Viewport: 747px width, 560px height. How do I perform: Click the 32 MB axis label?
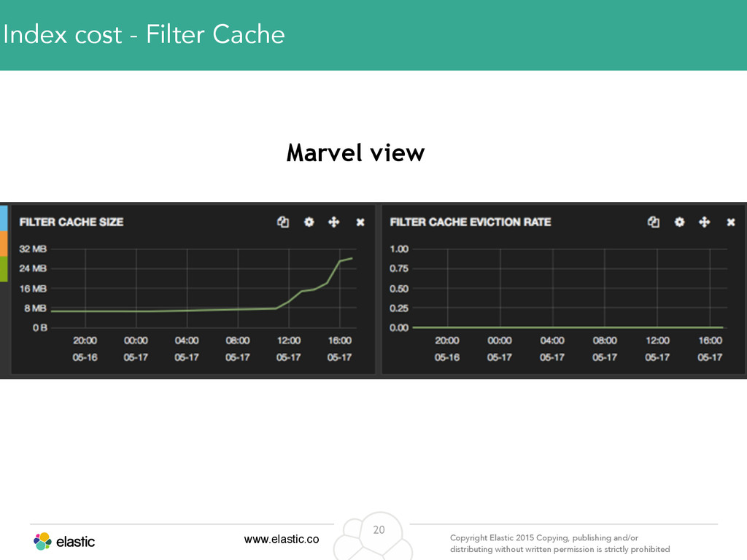pyautogui.click(x=33, y=249)
